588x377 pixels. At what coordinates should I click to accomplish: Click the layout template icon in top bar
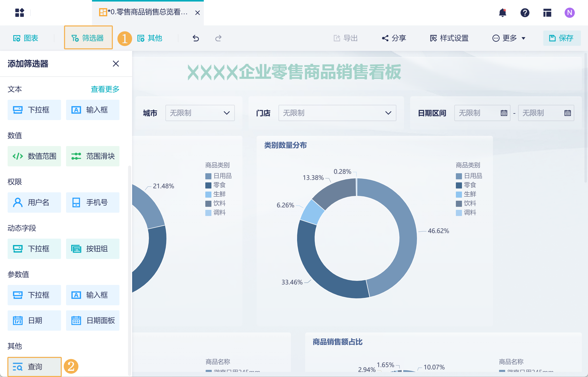547,13
